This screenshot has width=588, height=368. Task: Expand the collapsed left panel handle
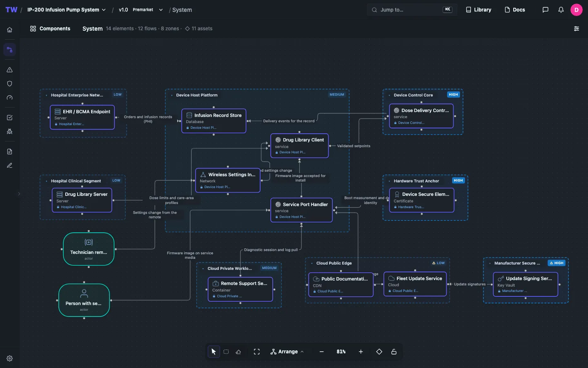click(19, 194)
